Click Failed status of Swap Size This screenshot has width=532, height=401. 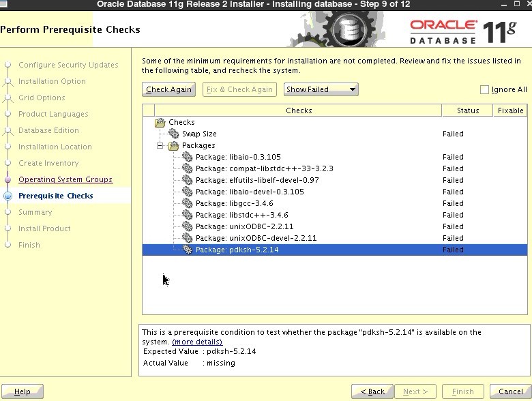pos(453,134)
